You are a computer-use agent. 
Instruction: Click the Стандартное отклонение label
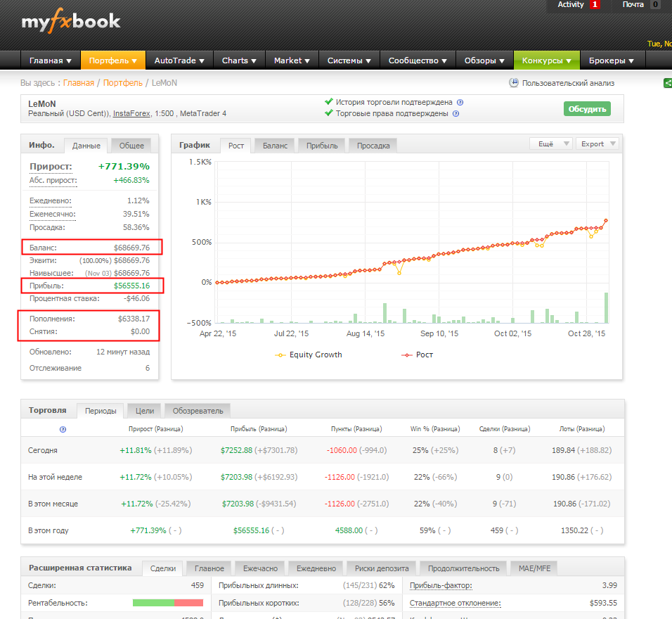(455, 603)
